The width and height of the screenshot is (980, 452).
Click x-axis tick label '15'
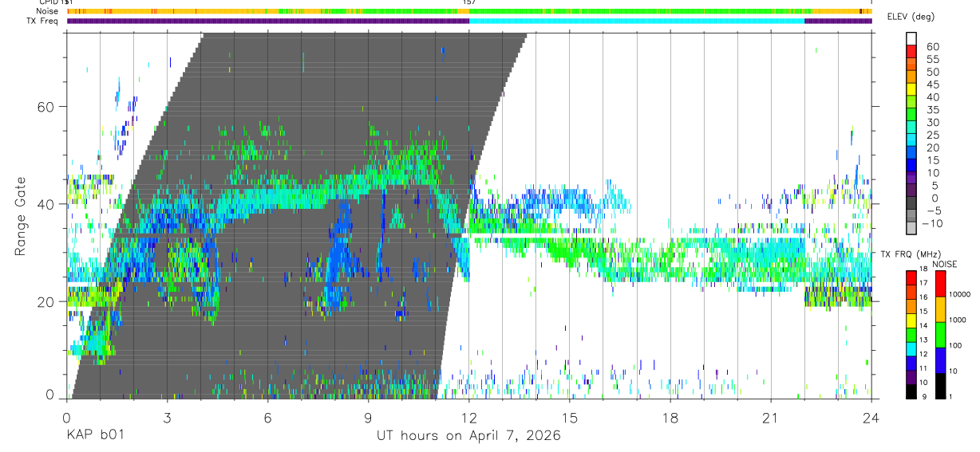pyautogui.click(x=570, y=419)
